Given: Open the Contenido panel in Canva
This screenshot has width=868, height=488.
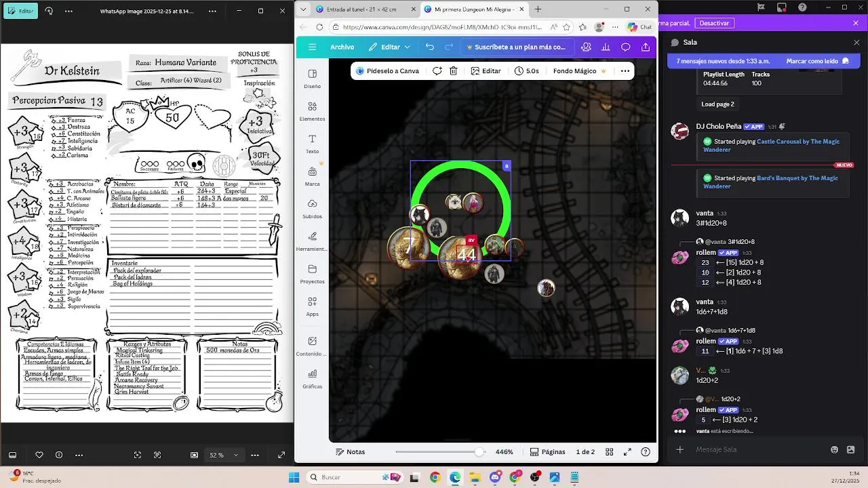Looking at the screenshot, I should pyautogui.click(x=312, y=346).
